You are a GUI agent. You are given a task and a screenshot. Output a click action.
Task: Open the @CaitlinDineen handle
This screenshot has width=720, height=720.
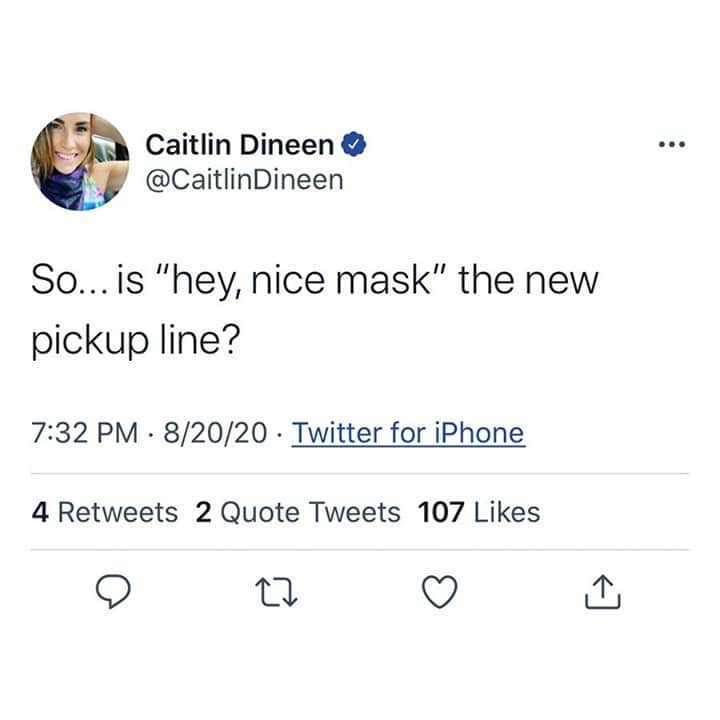(244, 180)
